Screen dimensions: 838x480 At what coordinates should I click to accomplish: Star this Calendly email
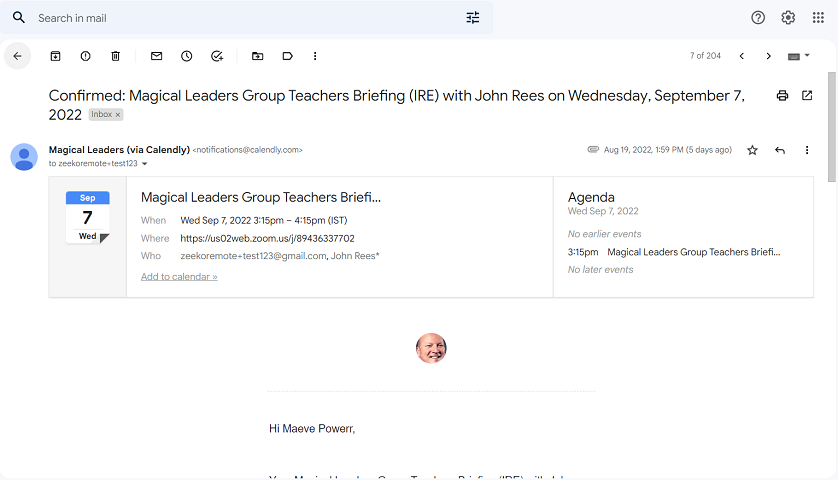(752, 150)
